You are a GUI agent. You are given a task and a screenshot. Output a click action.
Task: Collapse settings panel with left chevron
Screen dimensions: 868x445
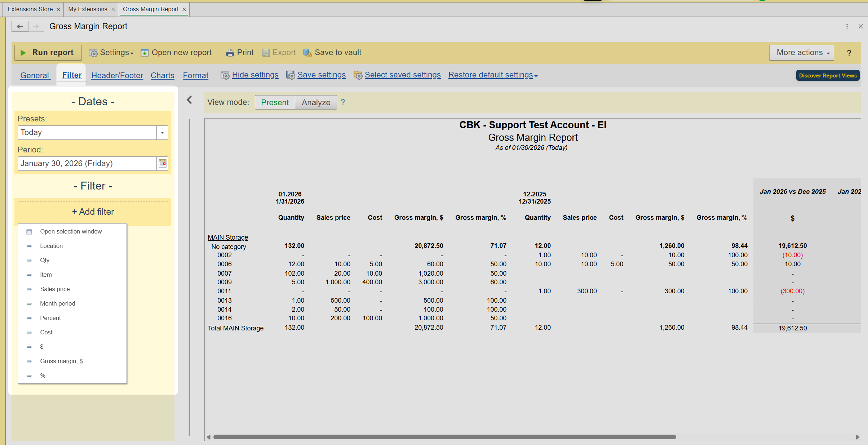tap(189, 100)
